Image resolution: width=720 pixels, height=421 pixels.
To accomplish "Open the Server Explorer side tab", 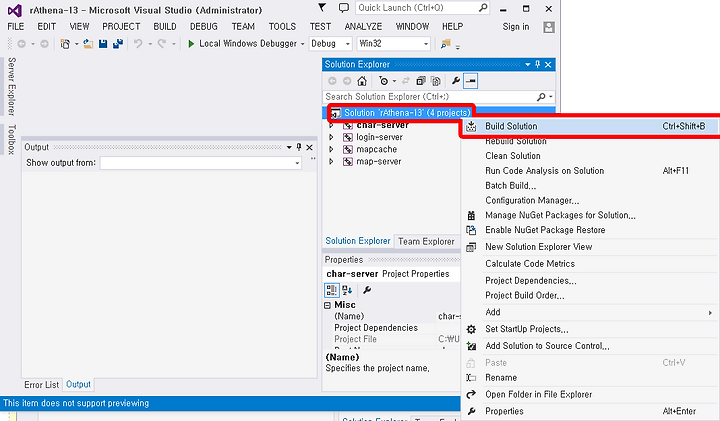I will (11, 86).
